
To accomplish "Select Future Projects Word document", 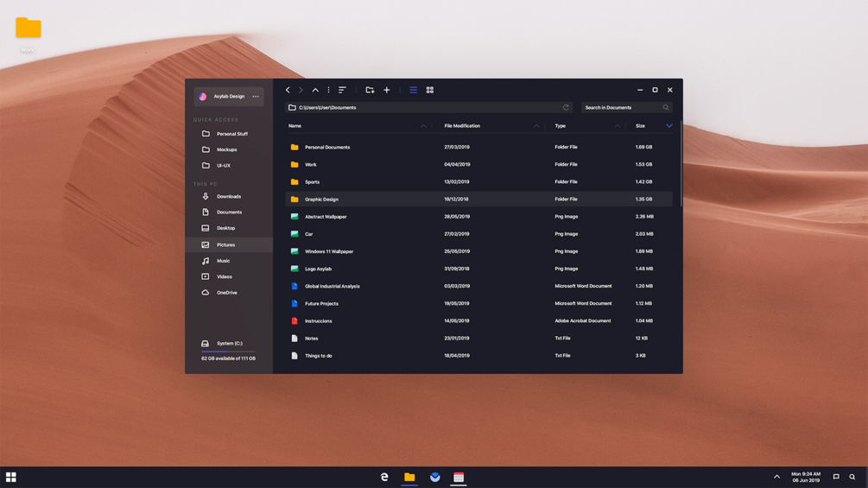I will [478, 303].
